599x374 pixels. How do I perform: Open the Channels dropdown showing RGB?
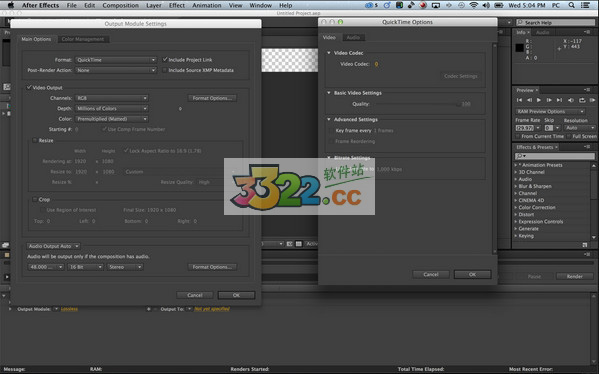click(112, 98)
